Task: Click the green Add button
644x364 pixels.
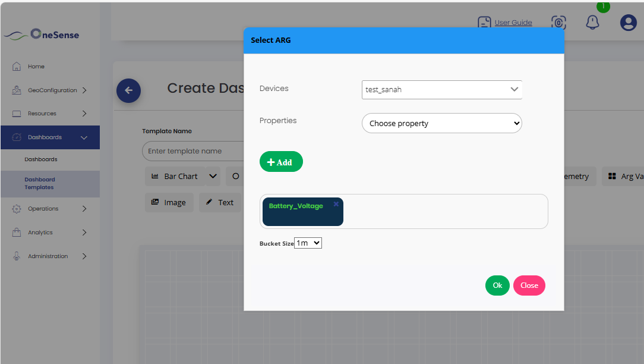Action: [x=281, y=162]
